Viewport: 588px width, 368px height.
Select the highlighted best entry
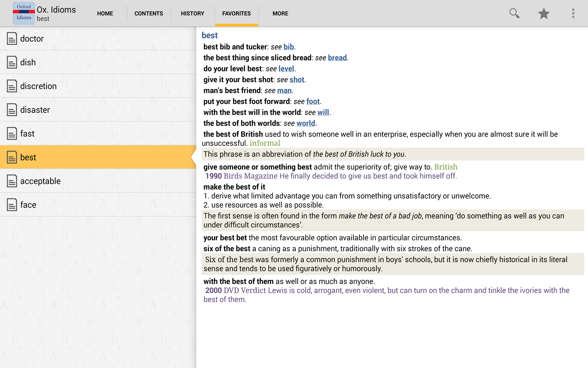[28, 157]
